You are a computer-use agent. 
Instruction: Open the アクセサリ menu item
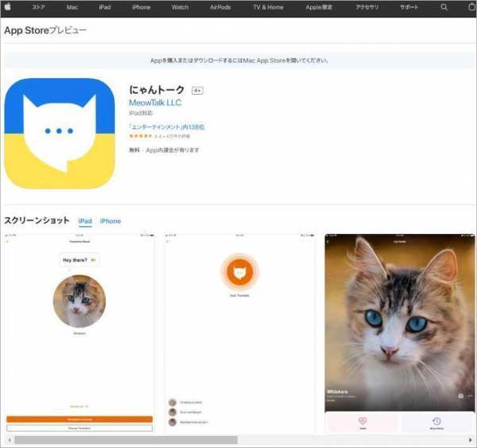coord(367,7)
